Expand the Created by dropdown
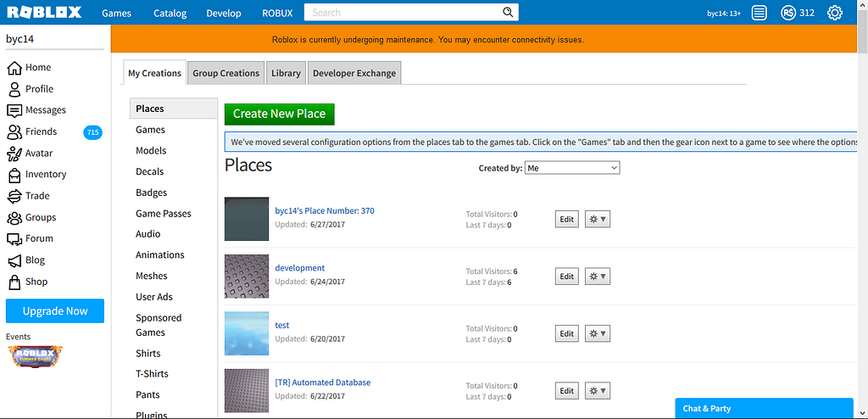Screen dimensions: 868x419 tap(572, 168)
